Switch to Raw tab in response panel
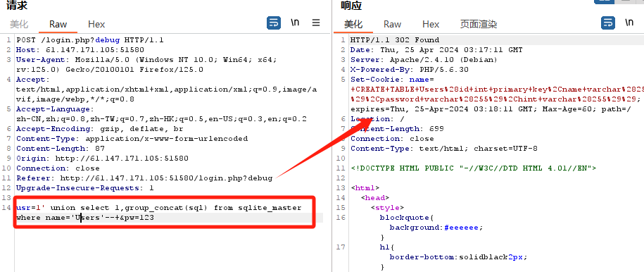Viewport: 644px width, 272px height. click(x=392, y=24)
